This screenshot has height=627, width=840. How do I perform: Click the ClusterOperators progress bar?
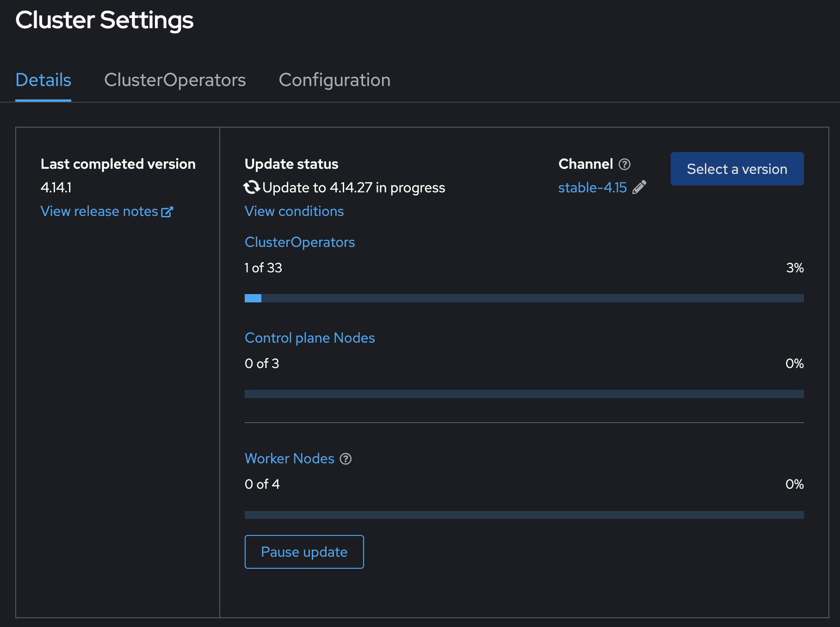click(x=524, y=298)
